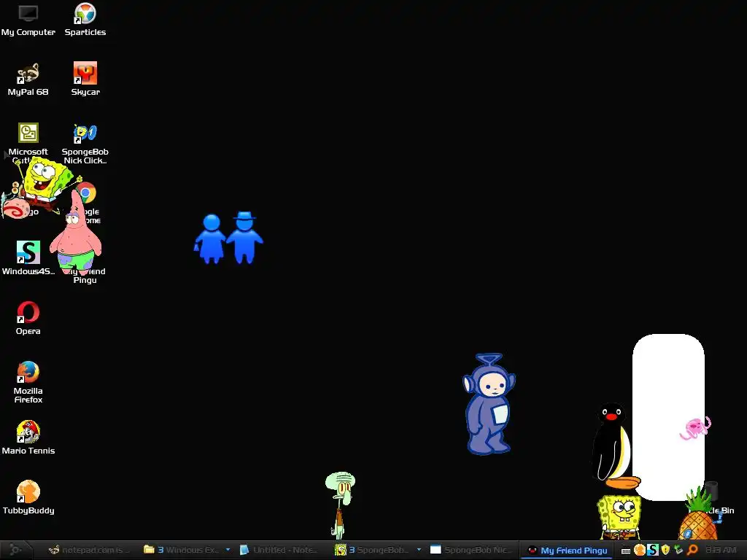
Task: Click the pink jellyfish
Action: click(695, 427)
